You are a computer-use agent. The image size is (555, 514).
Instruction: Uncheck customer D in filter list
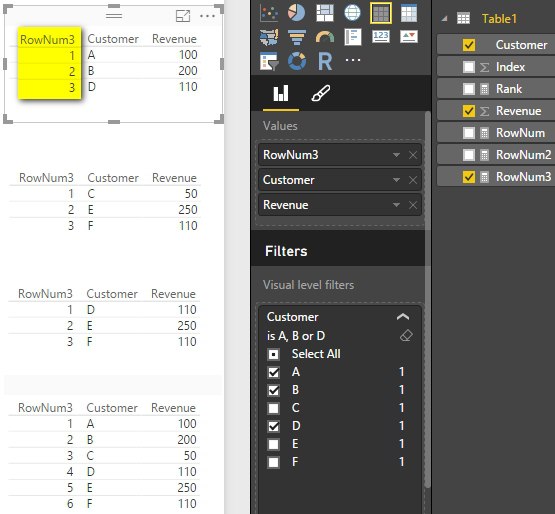point(274,426)
